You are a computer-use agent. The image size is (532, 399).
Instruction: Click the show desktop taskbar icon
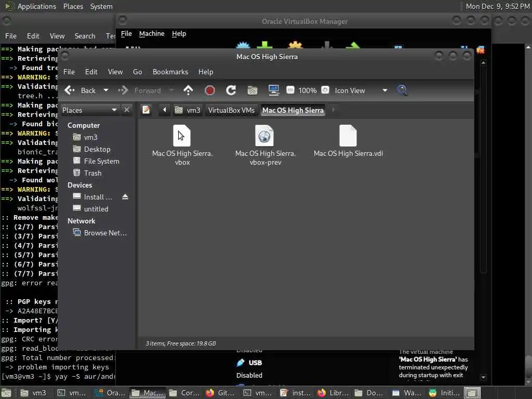6,393
